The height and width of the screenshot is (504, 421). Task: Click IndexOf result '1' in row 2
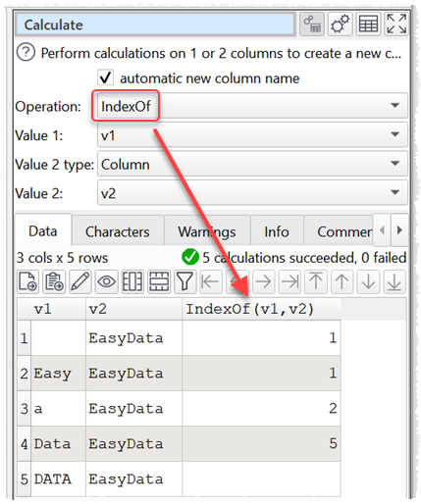tap(261, 373)
